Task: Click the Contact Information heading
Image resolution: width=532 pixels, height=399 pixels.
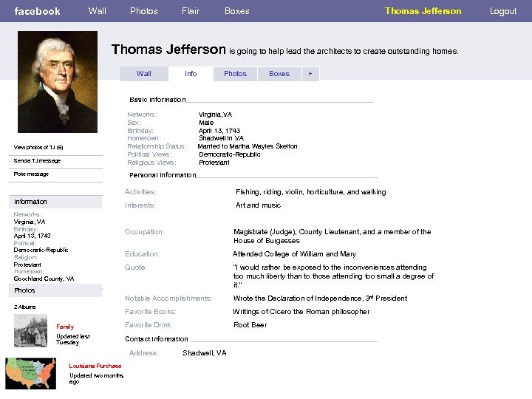Action: tap(157, 339)
